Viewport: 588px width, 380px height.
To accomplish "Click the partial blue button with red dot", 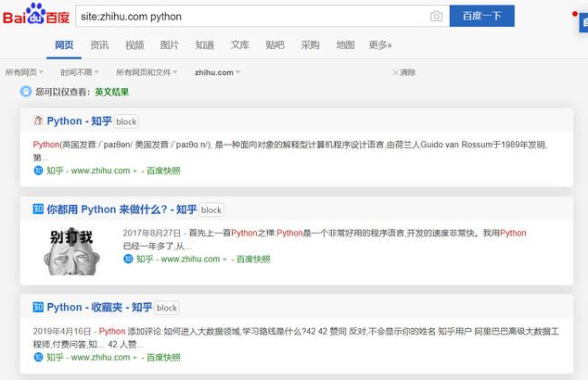I will 582,22.
